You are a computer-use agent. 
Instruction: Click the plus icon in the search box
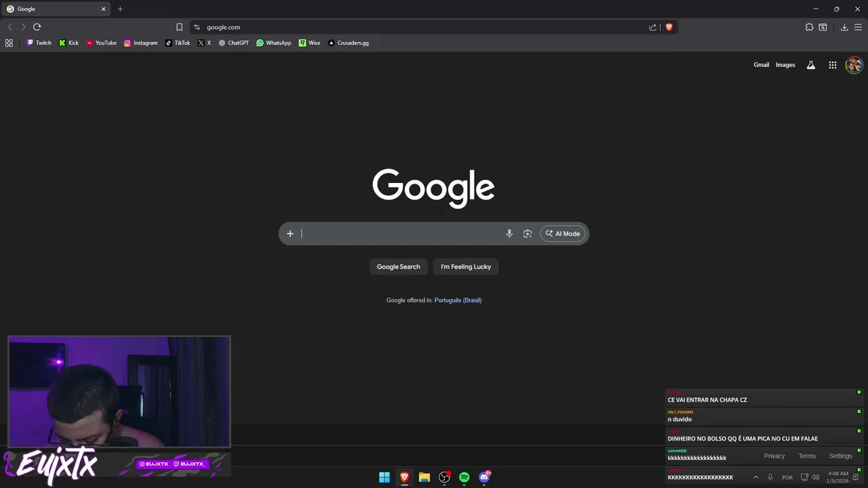(x=290, y=234)
